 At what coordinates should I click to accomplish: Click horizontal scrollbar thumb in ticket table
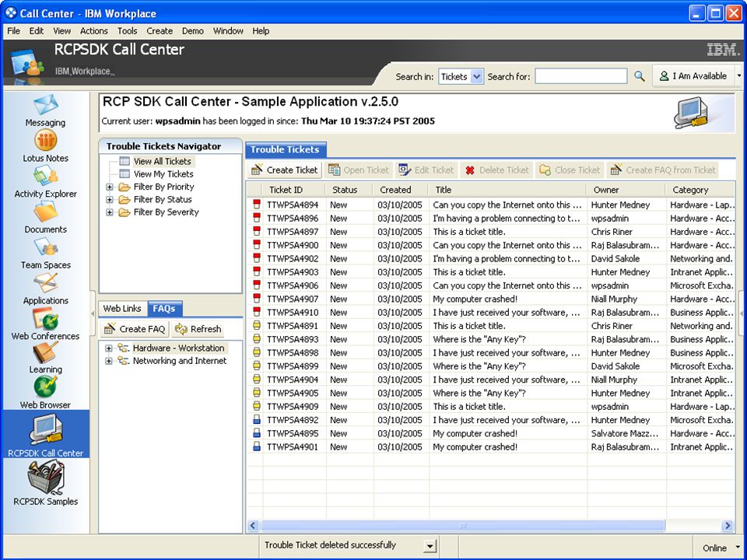(x=462, y=526)
